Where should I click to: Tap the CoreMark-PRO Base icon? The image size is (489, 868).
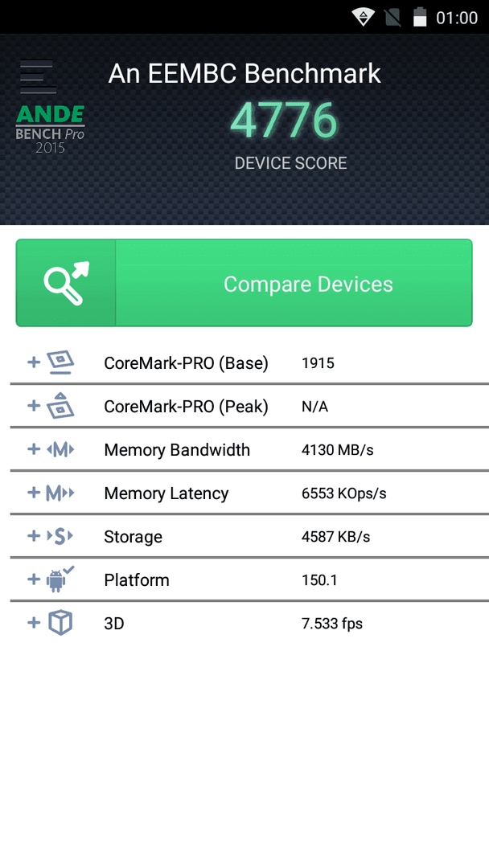point(60,362)
